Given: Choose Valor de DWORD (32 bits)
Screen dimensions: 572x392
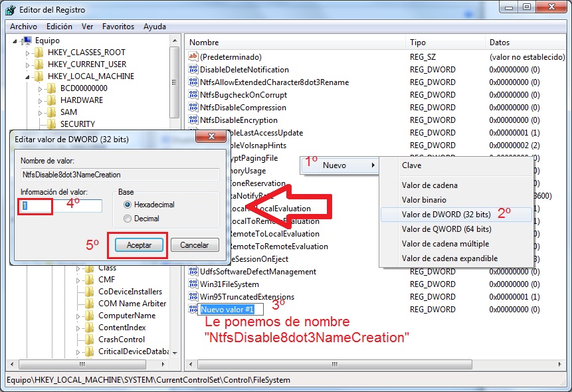Looking at the screenshot, I should point(446,215).
